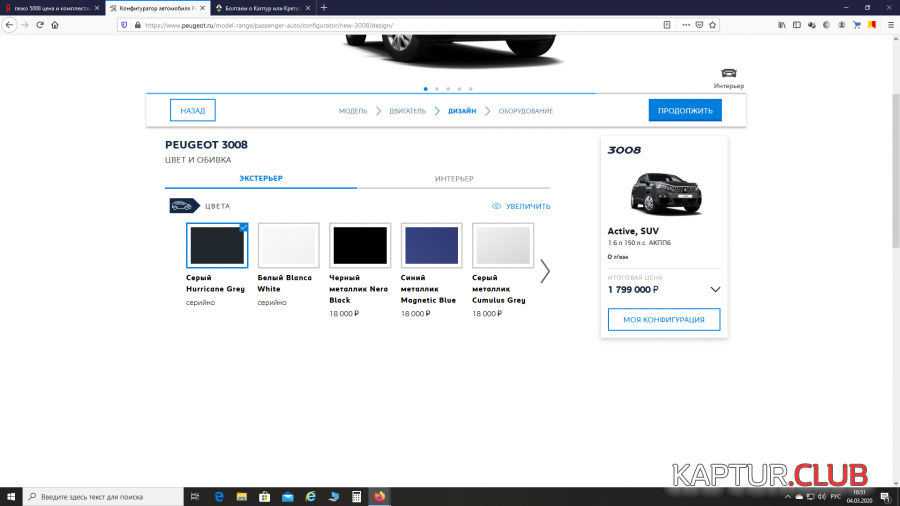Show hidden tray icons with the caret
Viewport: 900px width, 506px height.
point(788,496)
